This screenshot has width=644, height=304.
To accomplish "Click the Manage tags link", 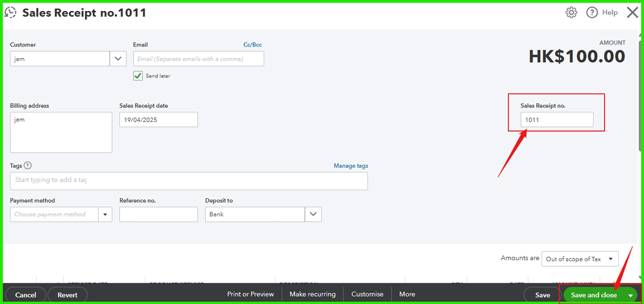I will [351, 166].
